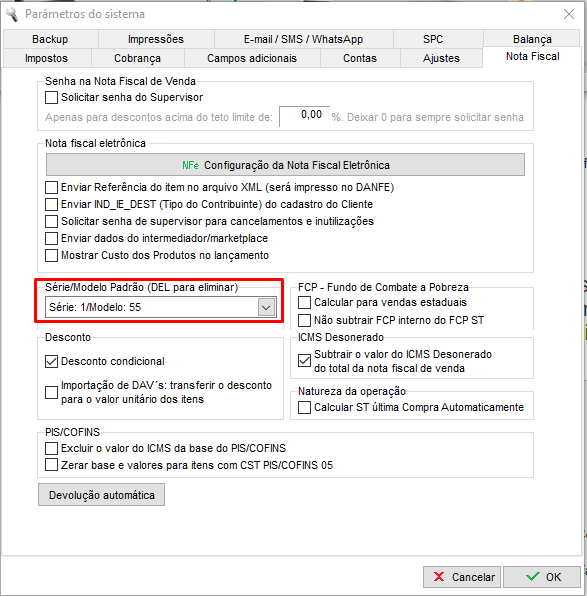Toggle Subtrair o valor do ICMS Desonerado

coord(304,361)
